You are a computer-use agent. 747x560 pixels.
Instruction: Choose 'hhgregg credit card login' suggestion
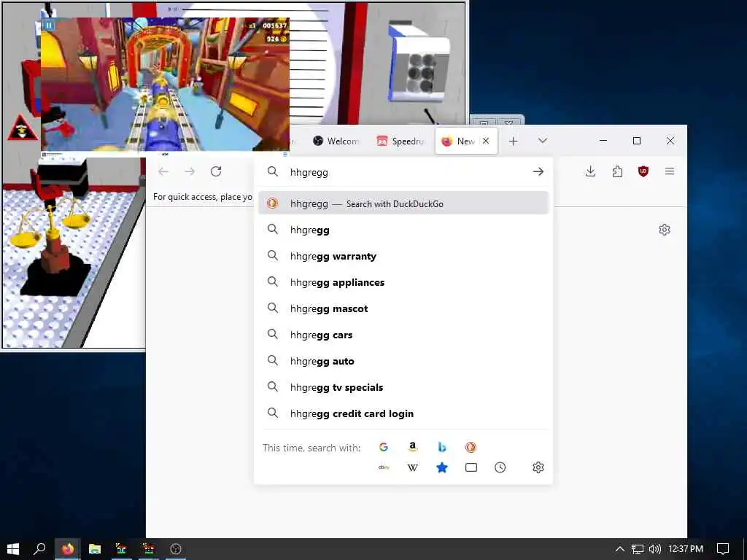coord(403,413)
